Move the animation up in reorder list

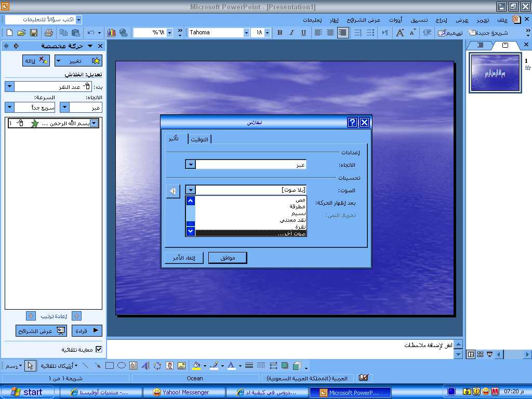coord(77,316)
